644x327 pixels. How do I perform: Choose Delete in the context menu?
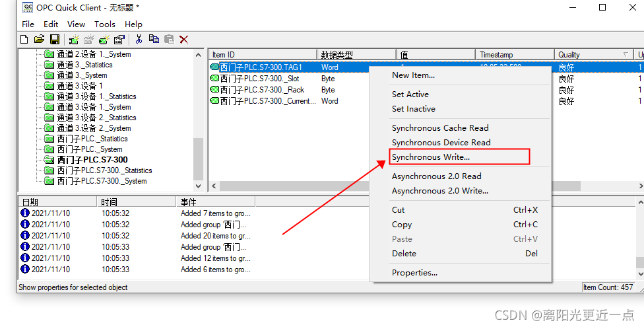tap(460, 254)
